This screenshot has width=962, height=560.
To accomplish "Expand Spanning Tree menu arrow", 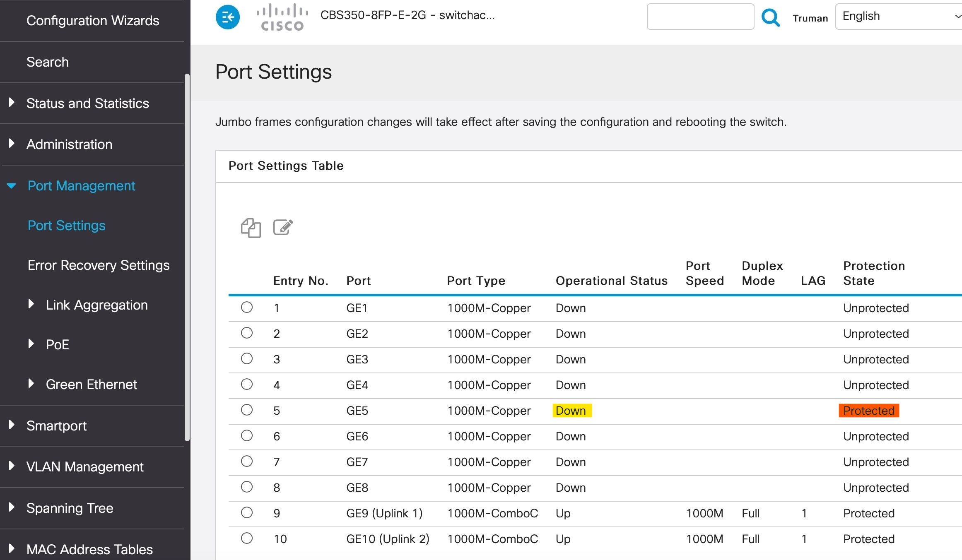I will [x=12, y=507].
